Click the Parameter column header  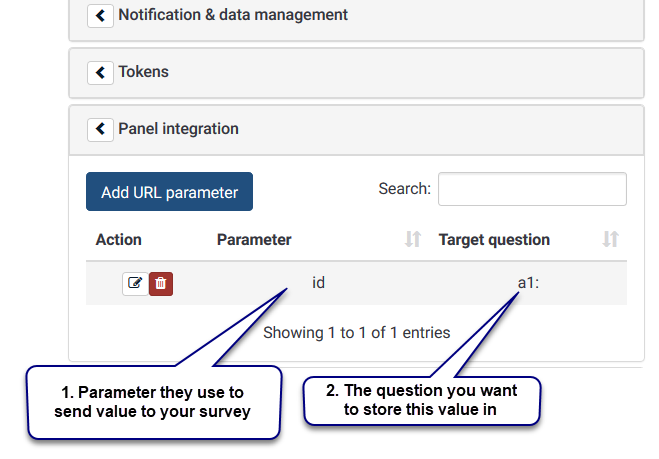click(254, 240)
